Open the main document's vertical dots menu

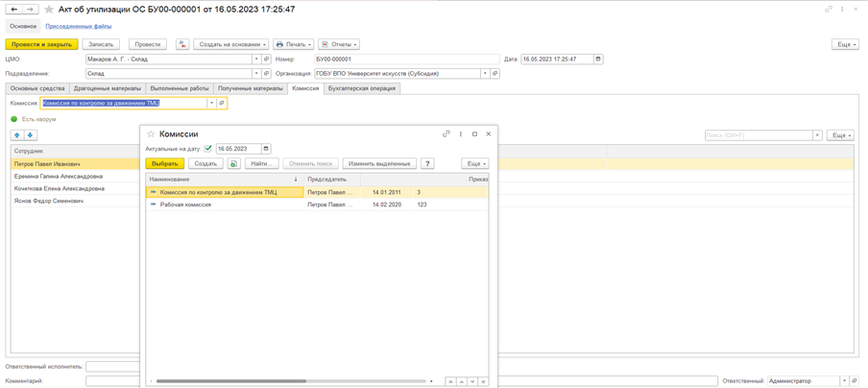coord(842,10)
